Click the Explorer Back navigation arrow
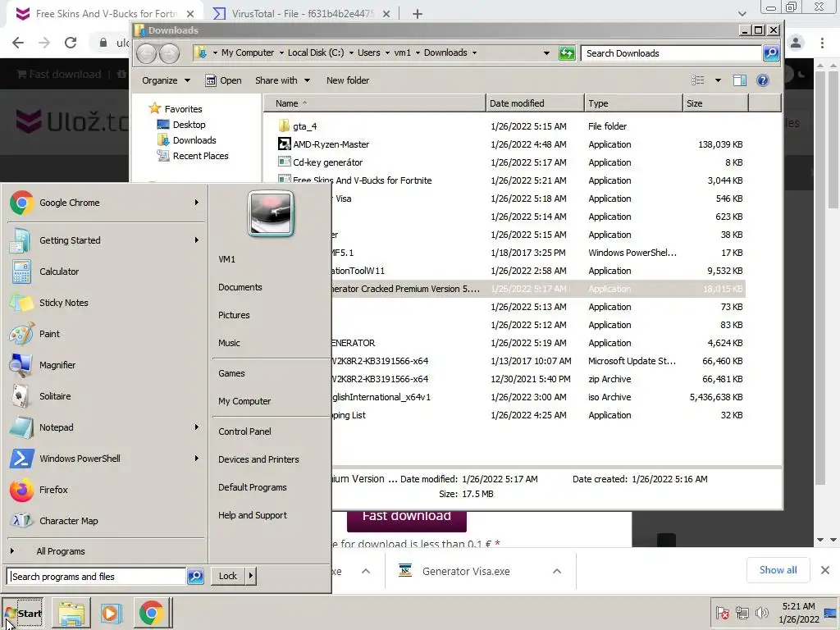The image size is (840, 630). (146, 53)
